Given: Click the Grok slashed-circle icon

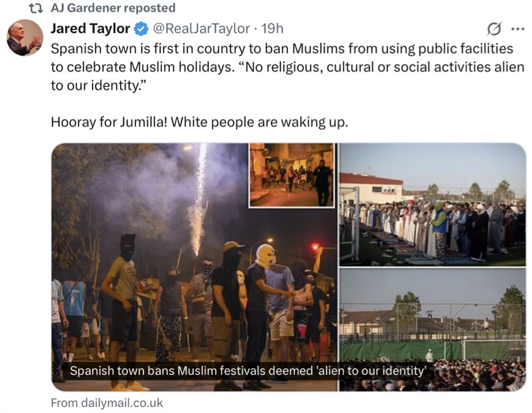Looking at the screenshot, I should [x=493, y=29].
